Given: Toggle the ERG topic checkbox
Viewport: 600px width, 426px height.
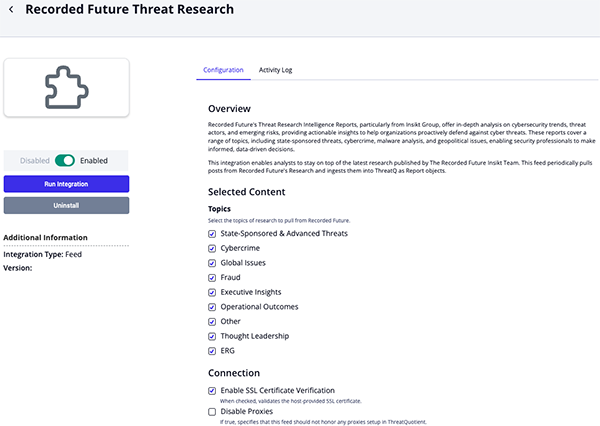Looking at the screenshot, I should pyautogui.click(x=212, y=351).
